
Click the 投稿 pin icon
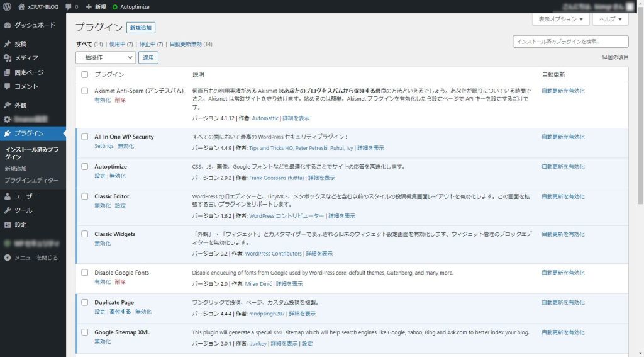(x=8, y=43)
